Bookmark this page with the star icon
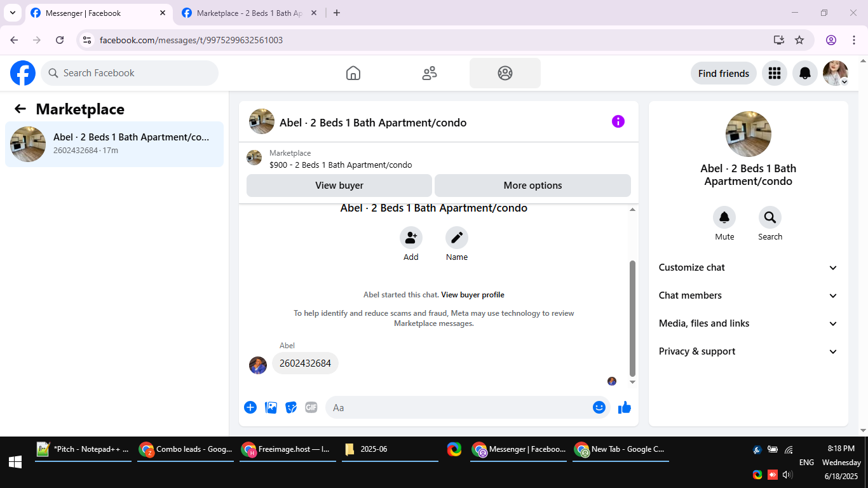Image resolution: width=868 pixels, height=488 pixels. pyautogui.click(x=799, y=40)
